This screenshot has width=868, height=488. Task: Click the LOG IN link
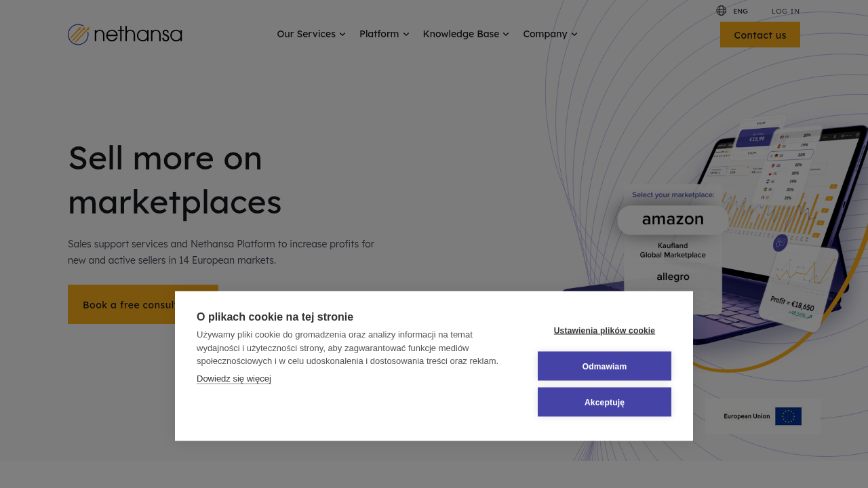786,11
